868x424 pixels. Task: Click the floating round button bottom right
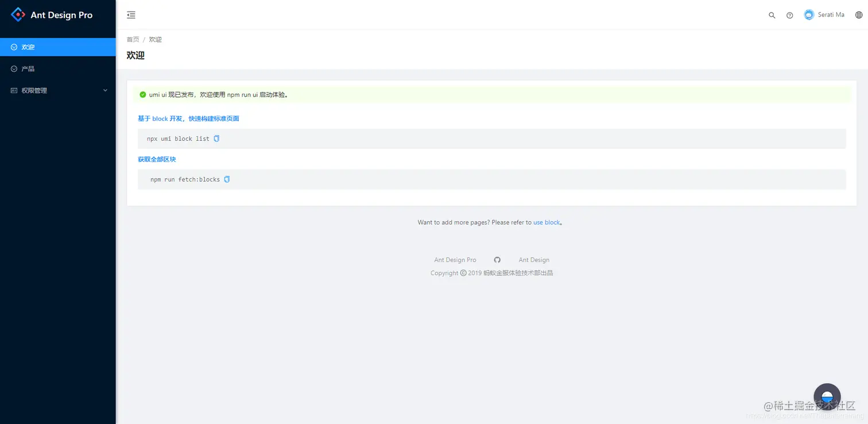(x=827, y=396)
